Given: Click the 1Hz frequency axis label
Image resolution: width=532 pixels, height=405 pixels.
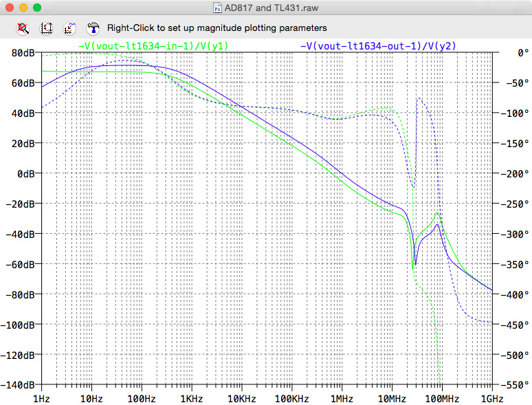Looking at the screenshot, I should coord(41,399).
